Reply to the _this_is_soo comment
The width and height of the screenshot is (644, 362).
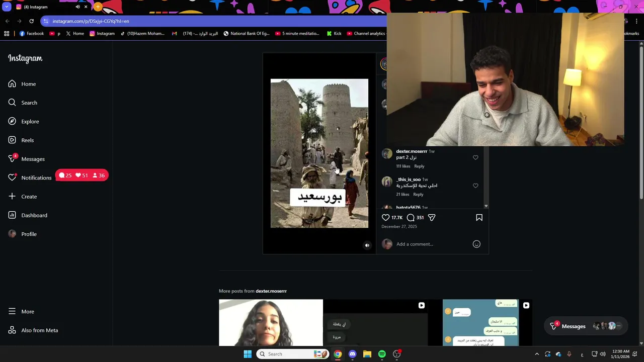pyautogui.click(x=418, y=195)
